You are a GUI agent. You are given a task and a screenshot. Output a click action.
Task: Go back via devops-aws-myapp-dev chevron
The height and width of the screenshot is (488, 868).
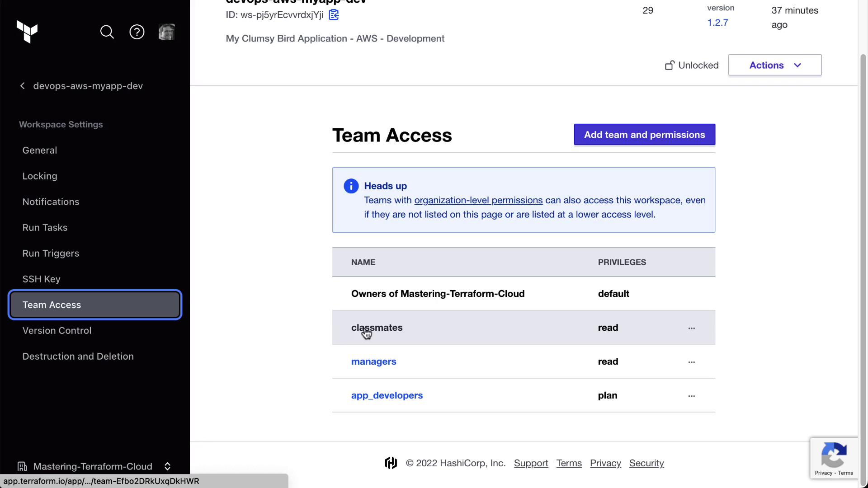[23, 86]
